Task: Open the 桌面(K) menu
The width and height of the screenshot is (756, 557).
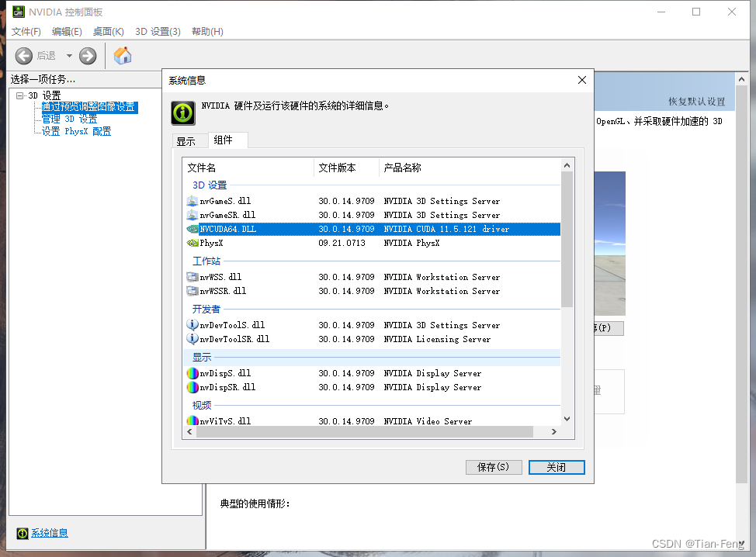Action: (109, 31)
